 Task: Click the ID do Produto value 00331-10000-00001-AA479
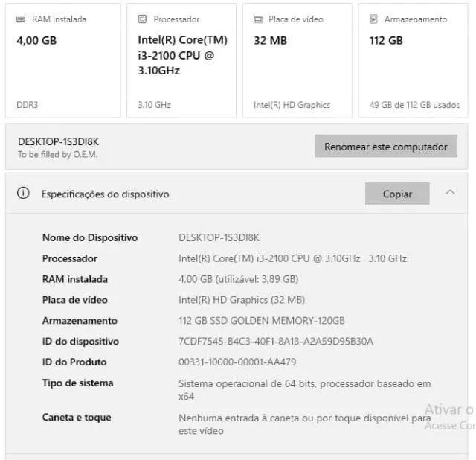click(x=237, y=362)
